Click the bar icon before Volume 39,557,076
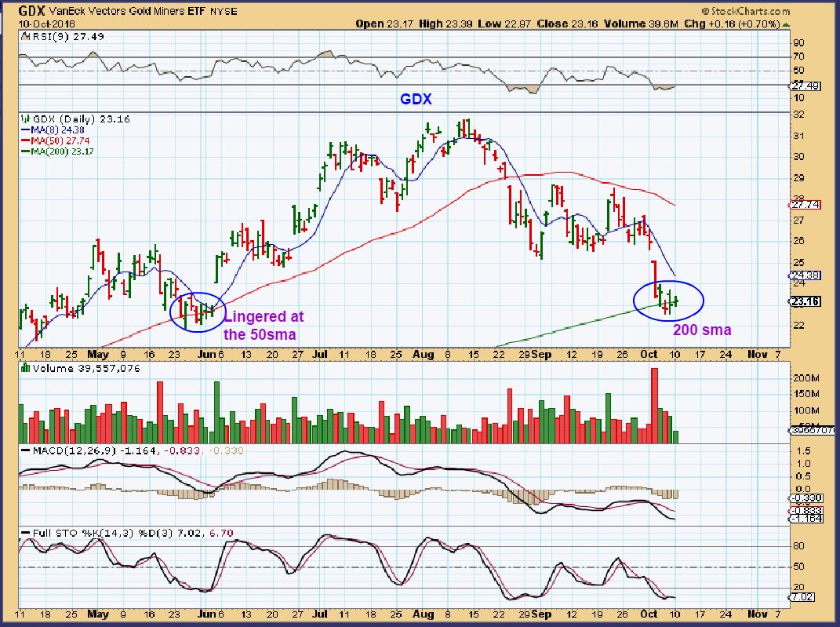Viewport: 840px width, 627px height. pyautogui.click(x=24, y=368)
